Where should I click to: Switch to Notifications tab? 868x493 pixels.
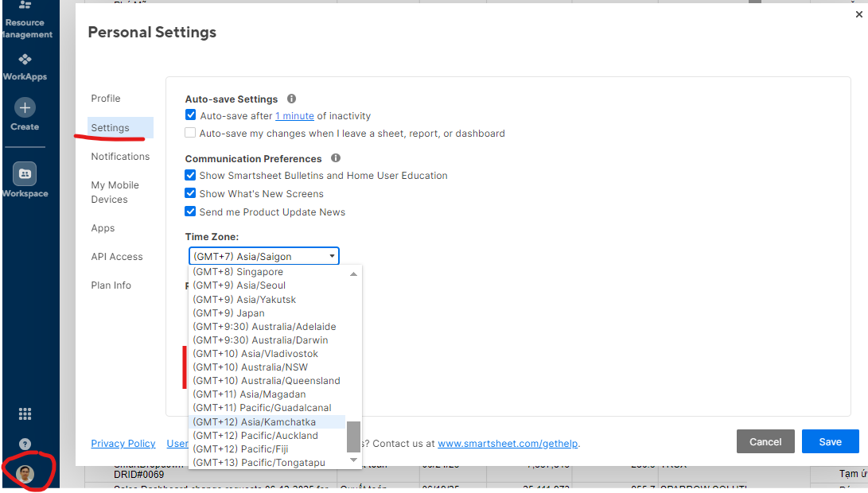coord(120,157)
